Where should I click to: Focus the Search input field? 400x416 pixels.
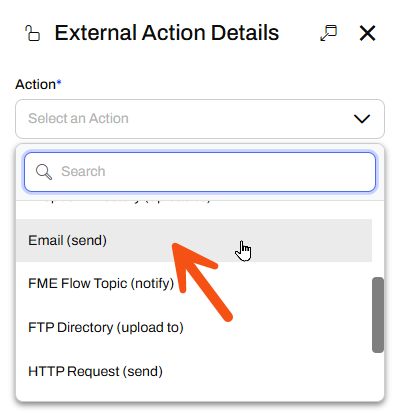click(x=200, y=172)
